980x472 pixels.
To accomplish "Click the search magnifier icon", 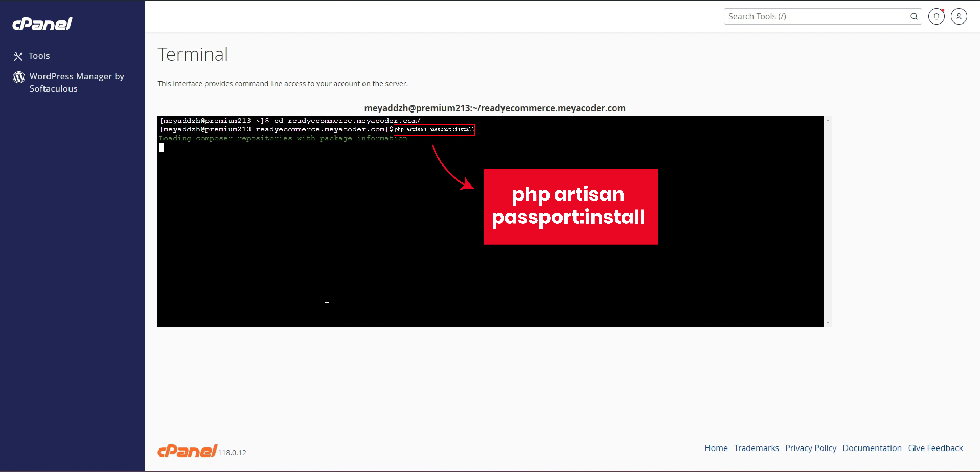I will tap(914, 16).
